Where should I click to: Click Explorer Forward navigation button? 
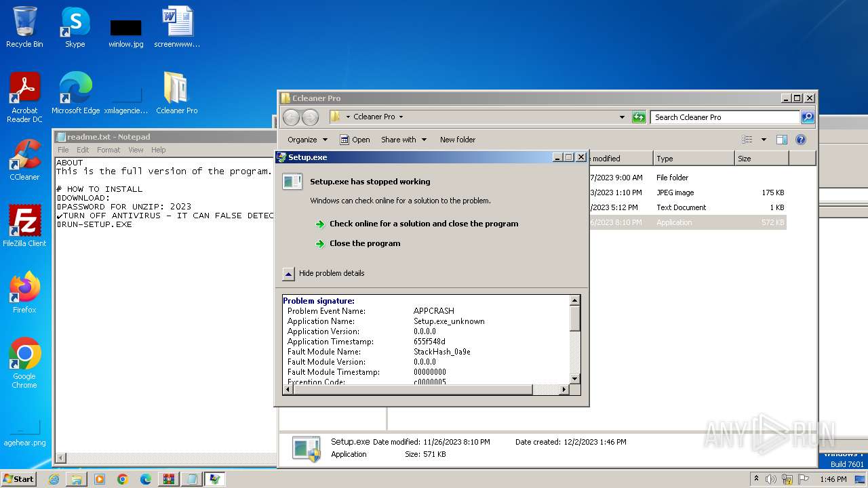pos(310,117)
